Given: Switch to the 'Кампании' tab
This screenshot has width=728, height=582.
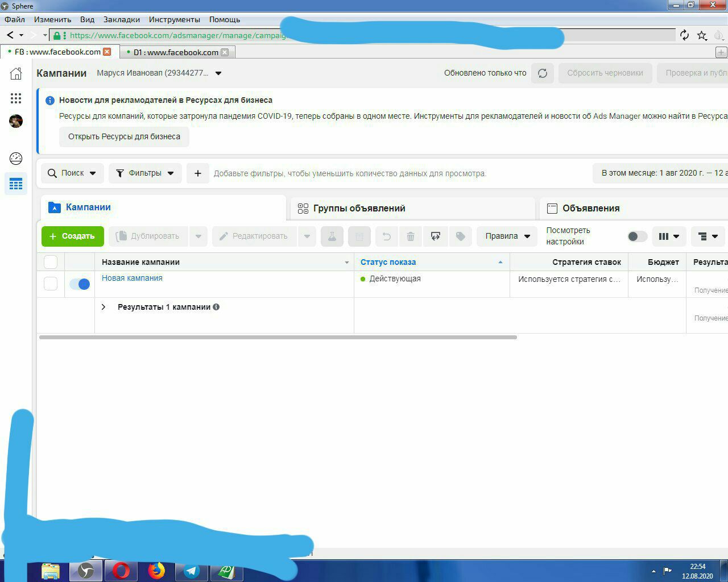Looking at the screenshot, I should (x=163, y=207).
